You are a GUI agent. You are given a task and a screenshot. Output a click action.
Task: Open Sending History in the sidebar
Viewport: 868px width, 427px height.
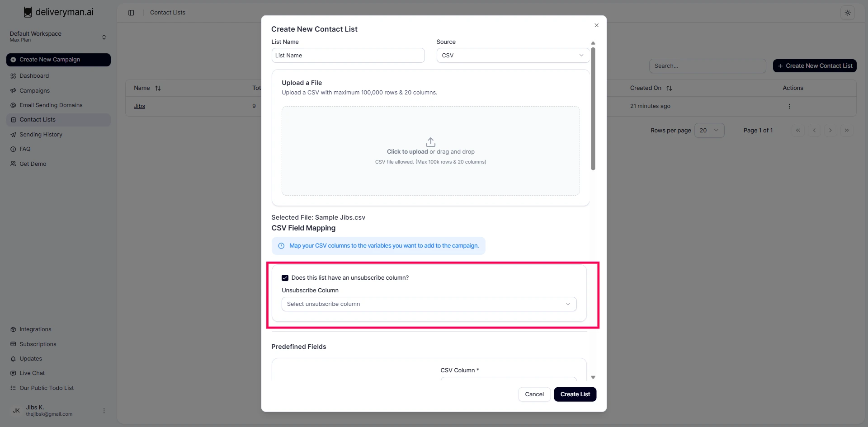coord(41,135)
